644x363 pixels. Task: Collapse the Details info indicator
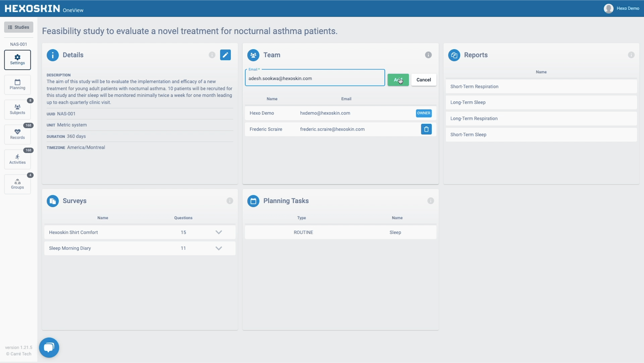(x=212, y=55)
